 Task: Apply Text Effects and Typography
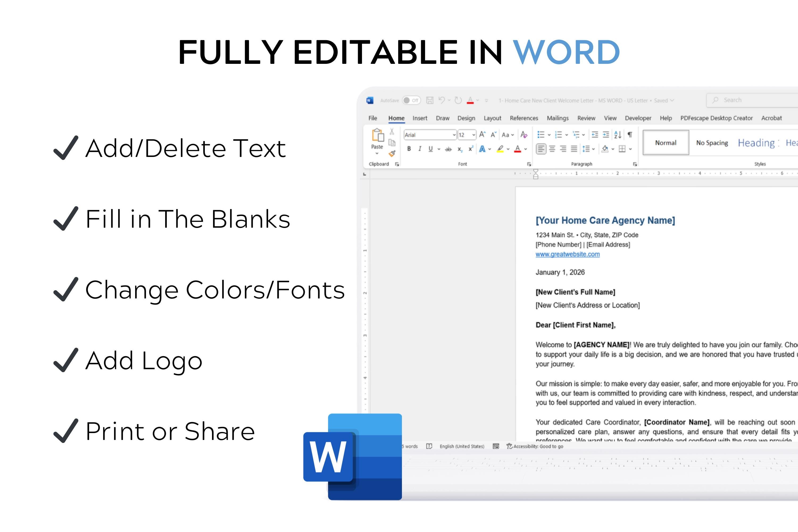tap(482, 149)
